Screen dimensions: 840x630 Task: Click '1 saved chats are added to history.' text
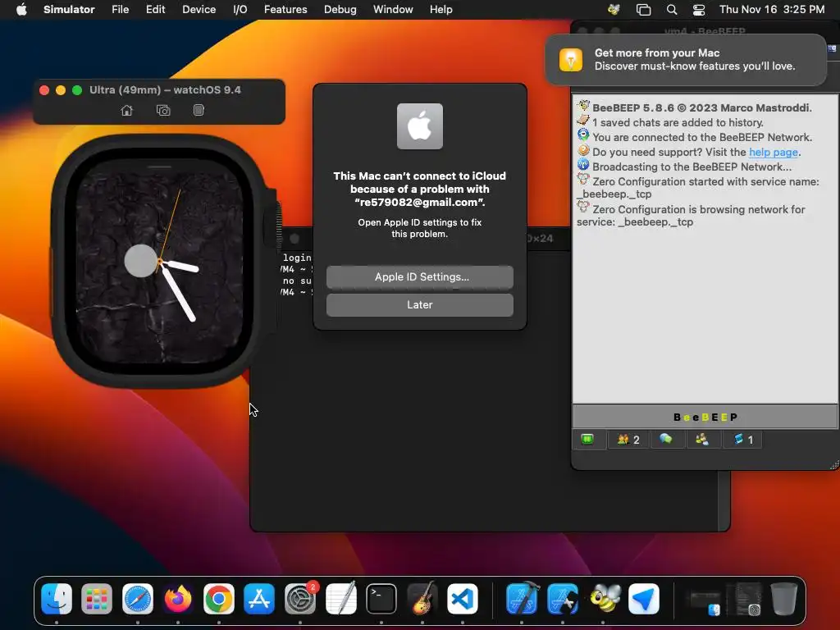coord(678,123)
